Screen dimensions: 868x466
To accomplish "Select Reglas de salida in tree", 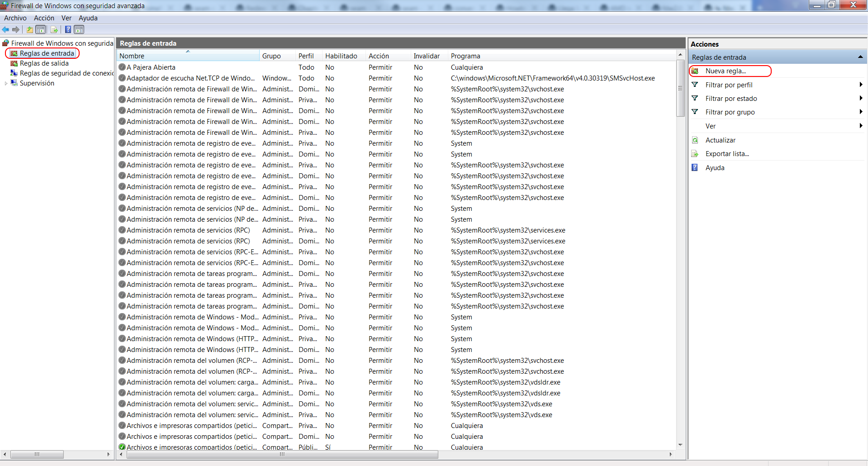I will 44,63.
